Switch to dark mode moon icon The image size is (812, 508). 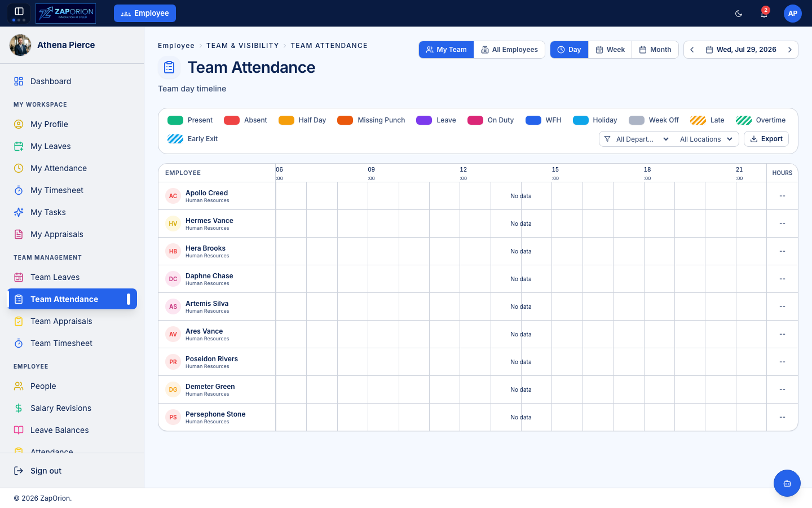(x=739, y=14)
